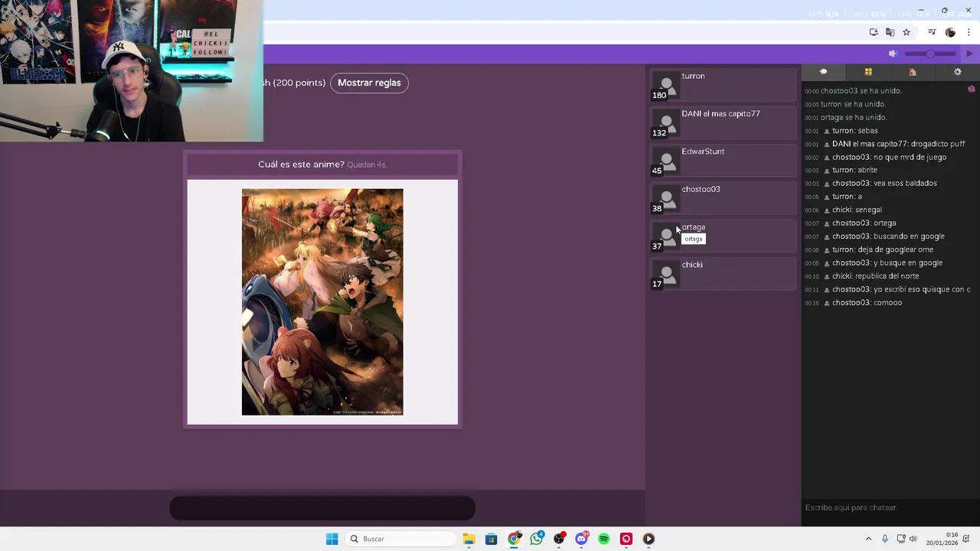Click the play arrow button in purple bar

pos(969,54)
